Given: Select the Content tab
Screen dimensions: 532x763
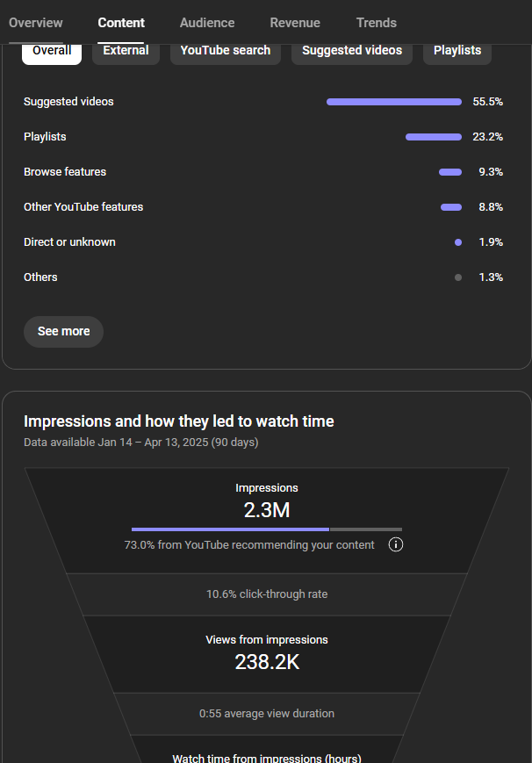Looking at the screenshot, I should [121, 23].
